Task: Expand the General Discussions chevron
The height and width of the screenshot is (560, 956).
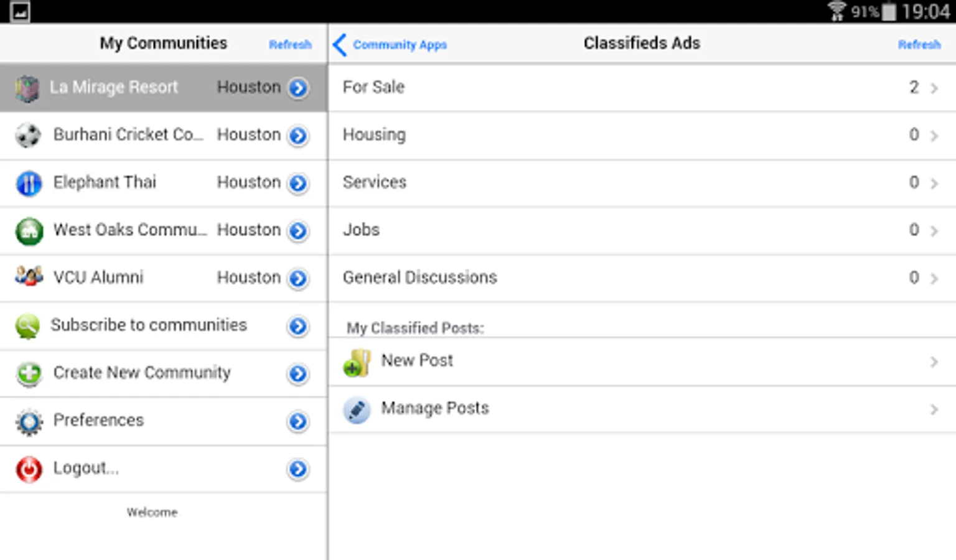Action: tap(934, 279)
